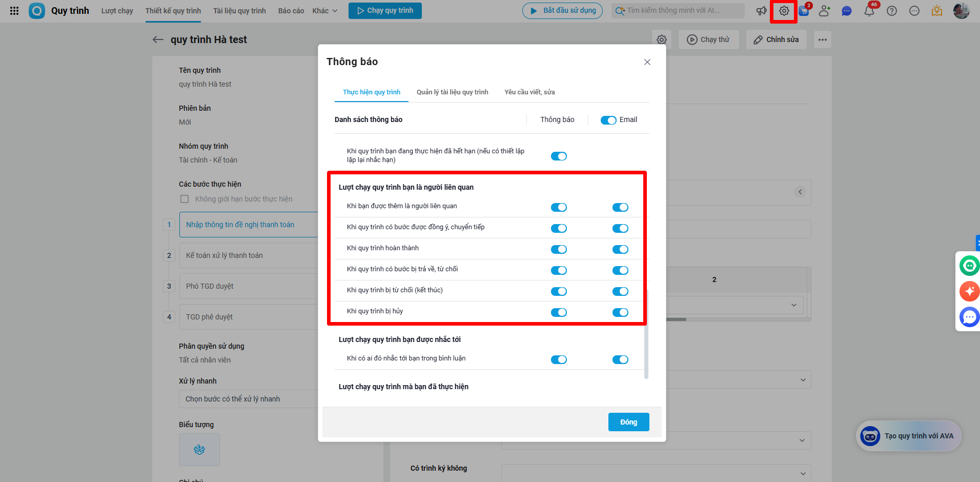Click the dialog's vertical scrollbar
The image size is (980, 482).
pos(646,333)
